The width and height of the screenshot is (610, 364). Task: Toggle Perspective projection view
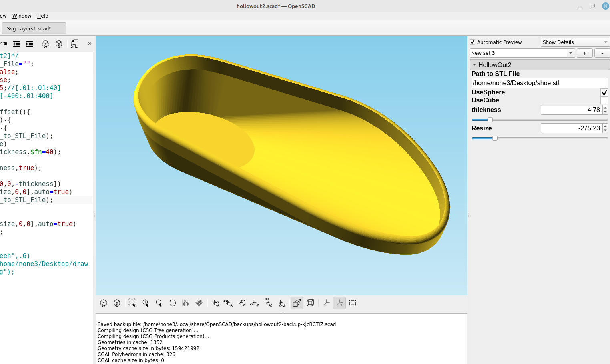coord(297,303)
